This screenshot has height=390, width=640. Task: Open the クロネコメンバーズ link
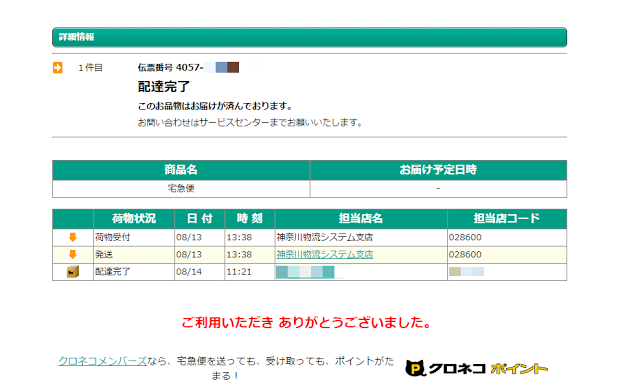(x=102, y=361)
